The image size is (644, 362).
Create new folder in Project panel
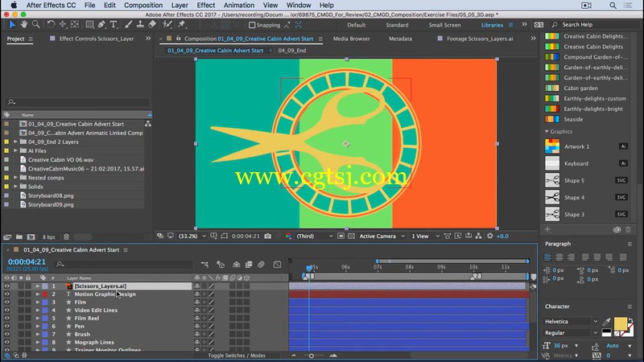click(x=19, y=237)
